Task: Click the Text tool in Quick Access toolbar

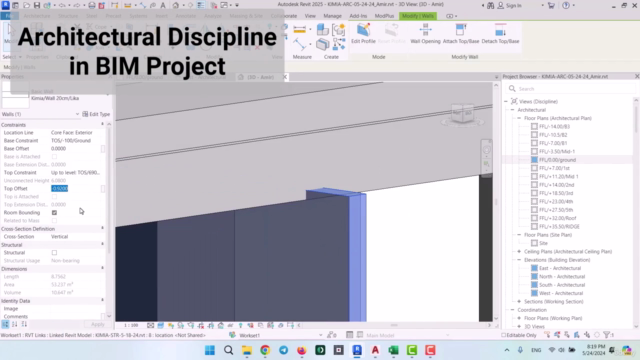Action: point(163,5)
